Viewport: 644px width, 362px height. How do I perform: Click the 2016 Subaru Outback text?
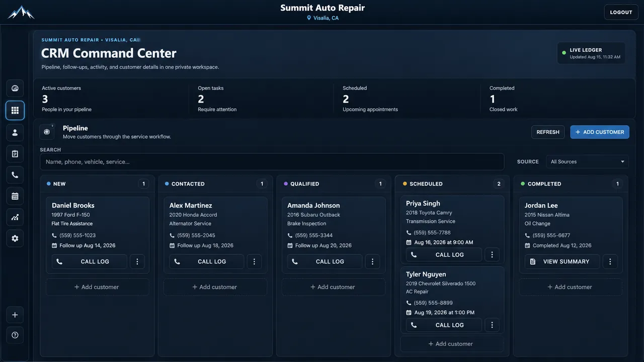[x=313, y=215]
